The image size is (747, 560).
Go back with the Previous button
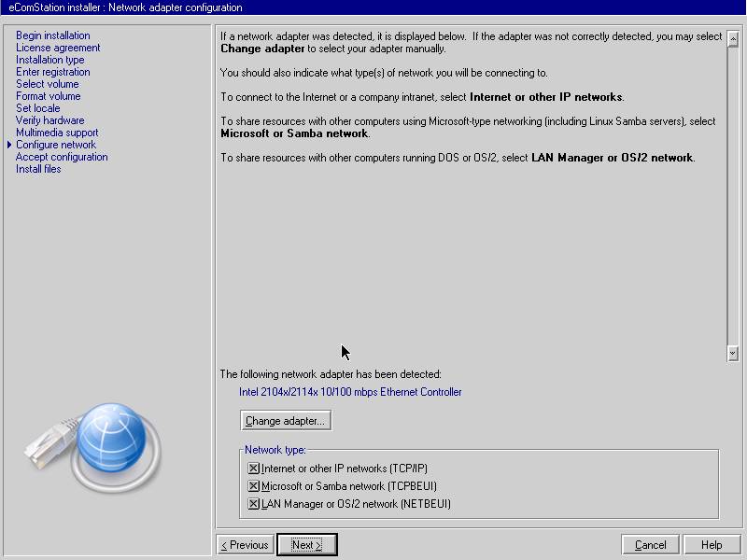pos(244,545)
